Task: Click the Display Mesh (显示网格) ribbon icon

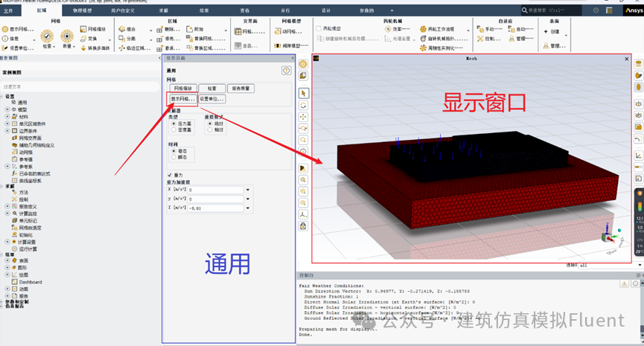Action: (x=5, y=29)
